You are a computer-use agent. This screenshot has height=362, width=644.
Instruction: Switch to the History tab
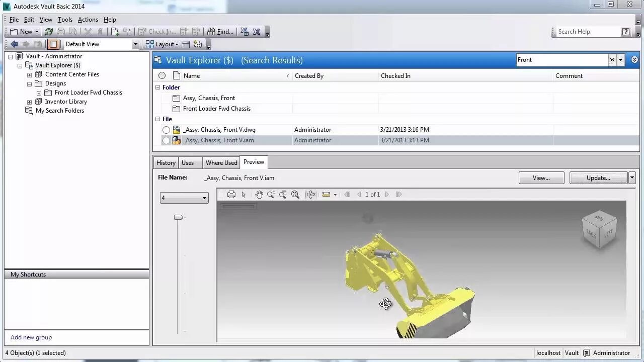166,163
